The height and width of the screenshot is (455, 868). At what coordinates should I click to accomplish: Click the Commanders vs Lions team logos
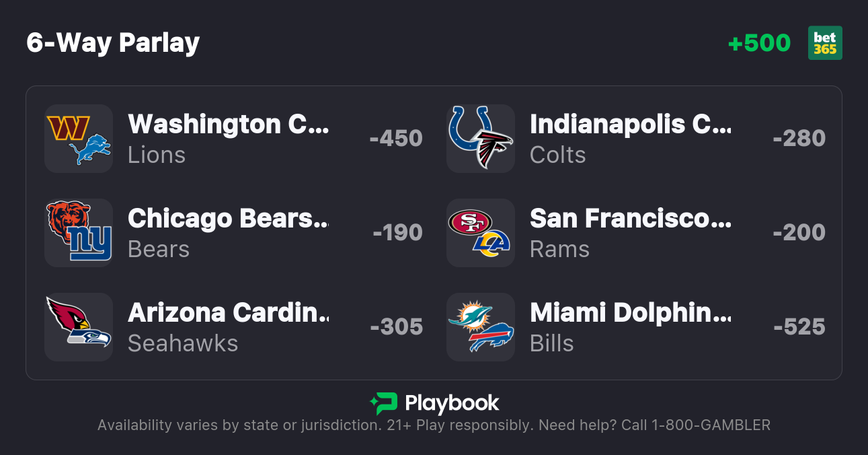point(79,139)
